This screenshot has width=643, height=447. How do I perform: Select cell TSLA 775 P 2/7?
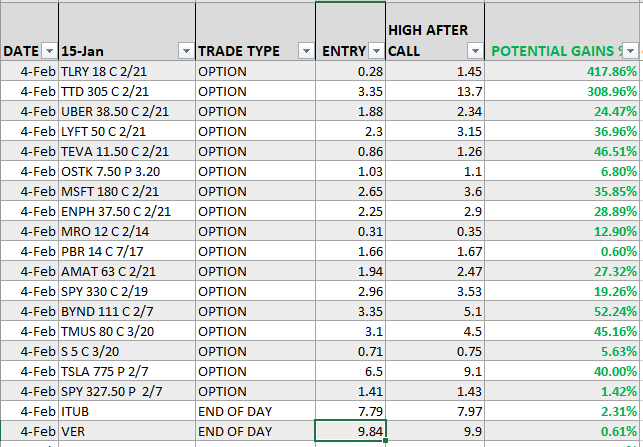point(127,372)
